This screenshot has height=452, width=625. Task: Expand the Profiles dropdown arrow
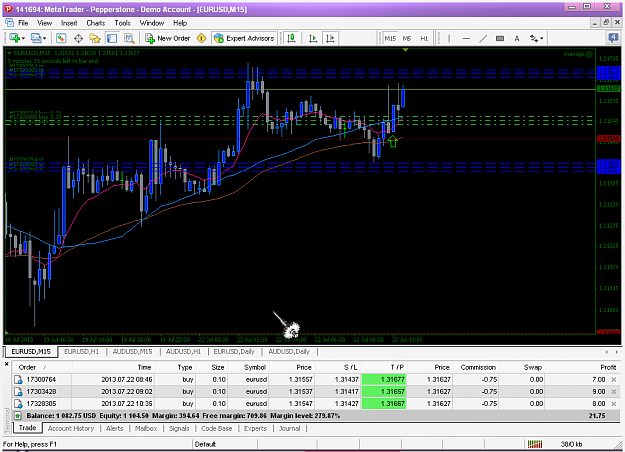(45, 39)
